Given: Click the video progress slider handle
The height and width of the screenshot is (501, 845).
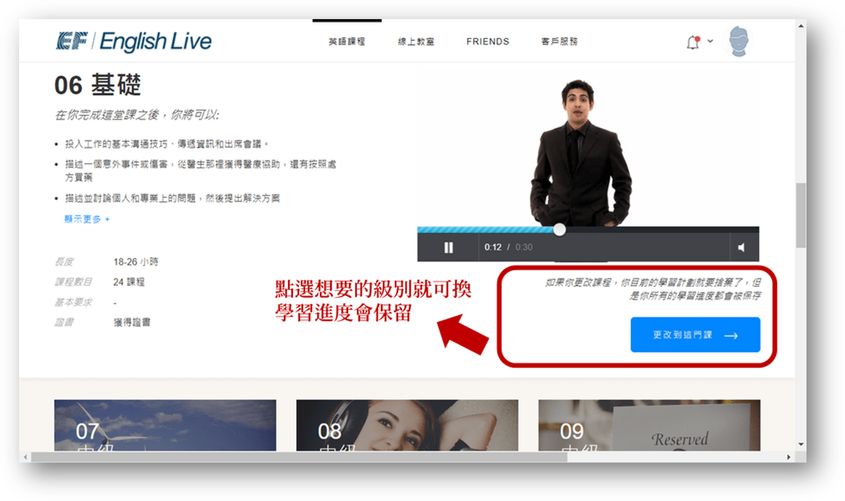Looking at the screenshot, I should pos(559,229).
